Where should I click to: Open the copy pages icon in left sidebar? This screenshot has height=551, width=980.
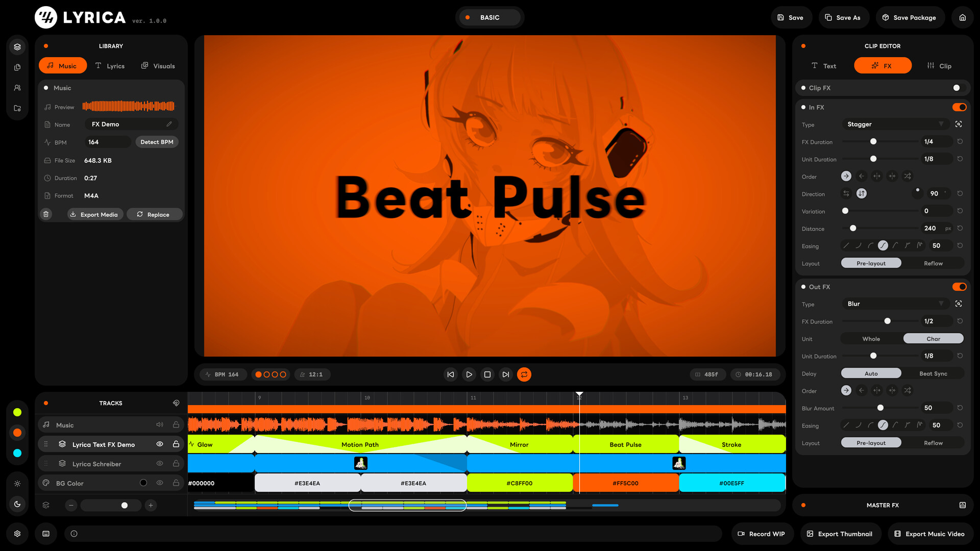click(x=17, y=67)
